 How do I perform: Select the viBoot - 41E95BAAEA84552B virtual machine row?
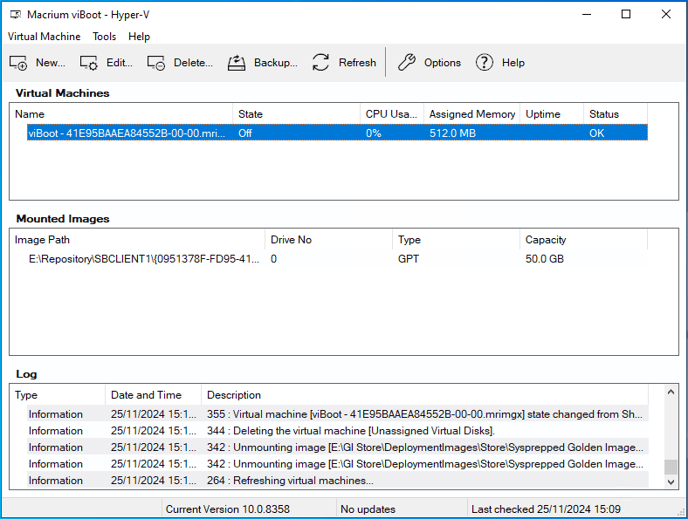tap(337, 133)
